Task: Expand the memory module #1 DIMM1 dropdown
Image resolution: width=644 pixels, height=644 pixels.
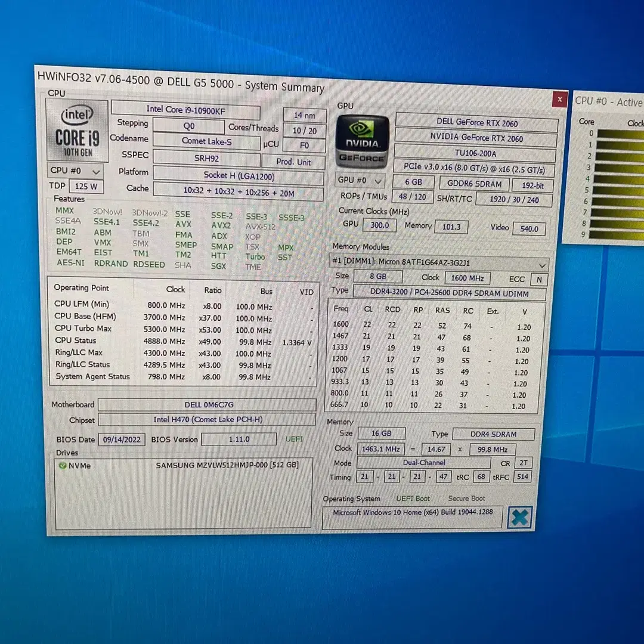Action: click(x=439, y=262)
